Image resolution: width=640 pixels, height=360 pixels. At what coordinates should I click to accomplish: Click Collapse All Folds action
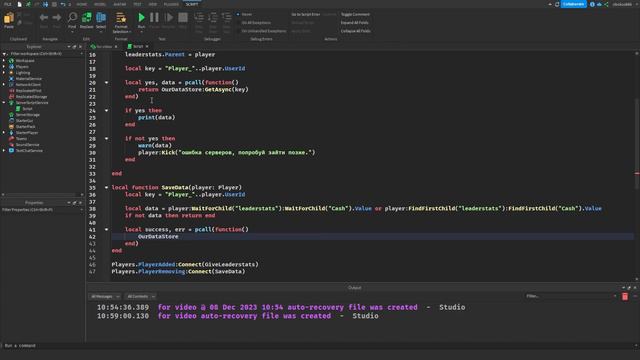pyautogui.click(x=356, y=31)
